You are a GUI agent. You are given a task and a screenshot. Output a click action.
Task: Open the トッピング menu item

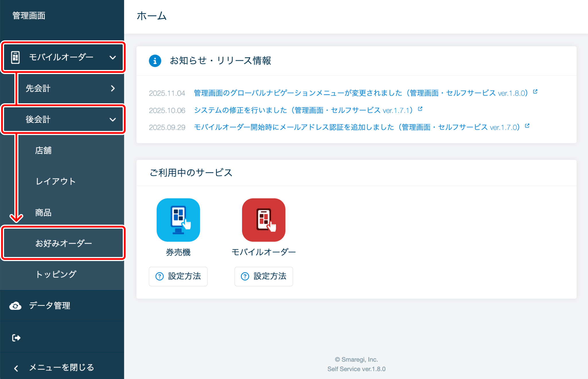click(56, 274)
